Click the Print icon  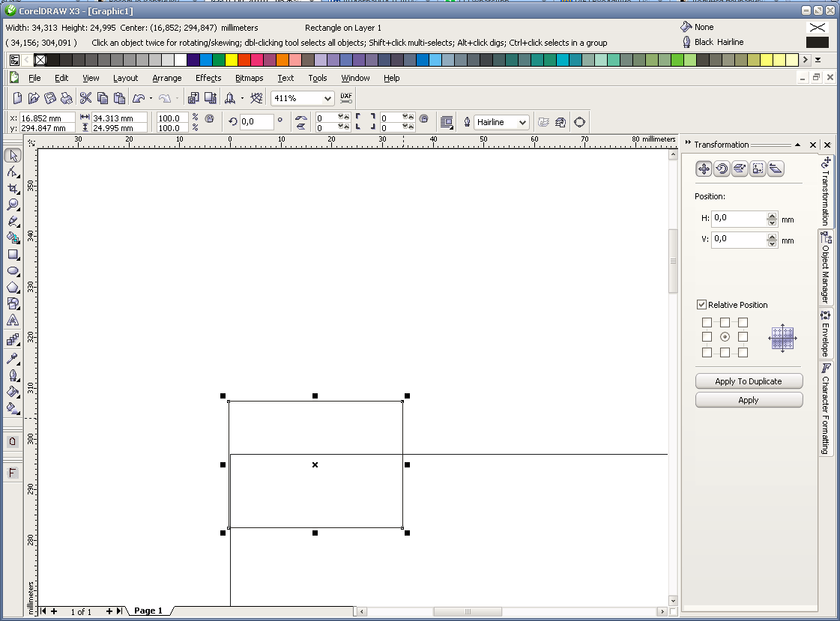[x=67, y=98]
